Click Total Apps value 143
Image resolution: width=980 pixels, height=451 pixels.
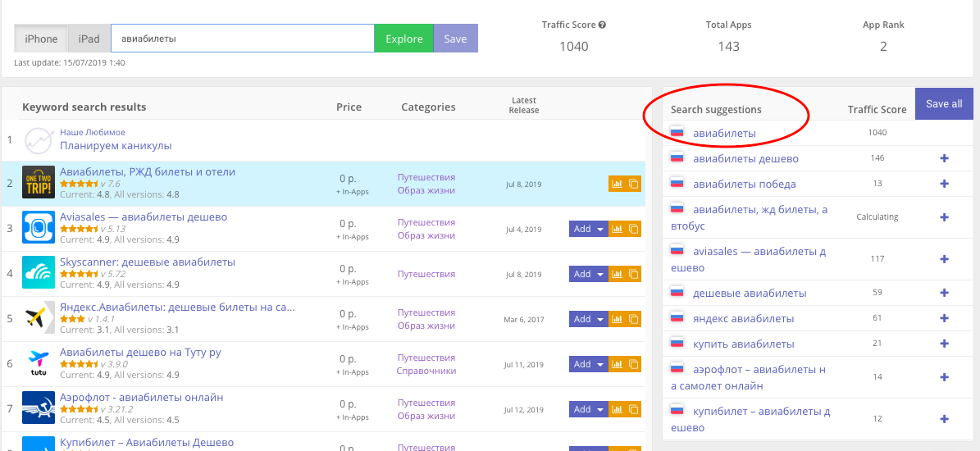pos(729,46)
